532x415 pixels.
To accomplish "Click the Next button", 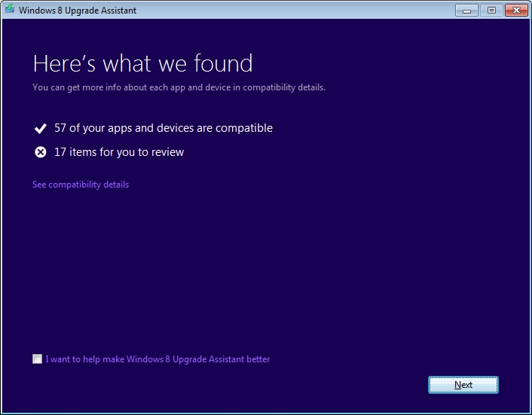I will pos(463,385).
